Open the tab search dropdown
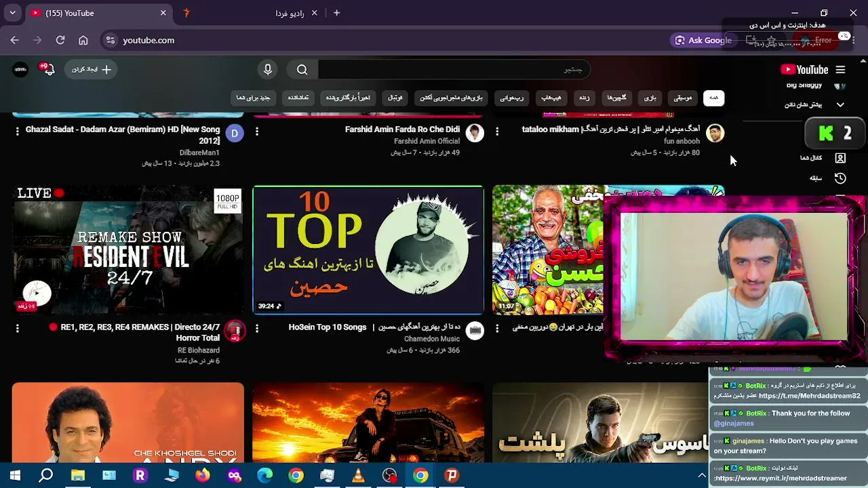Viewport: 868px width, 488px height. 12,13
